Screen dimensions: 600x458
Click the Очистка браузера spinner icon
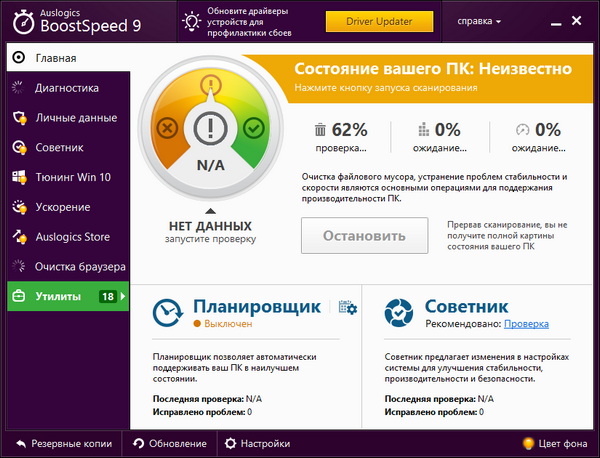coord(18,266)
